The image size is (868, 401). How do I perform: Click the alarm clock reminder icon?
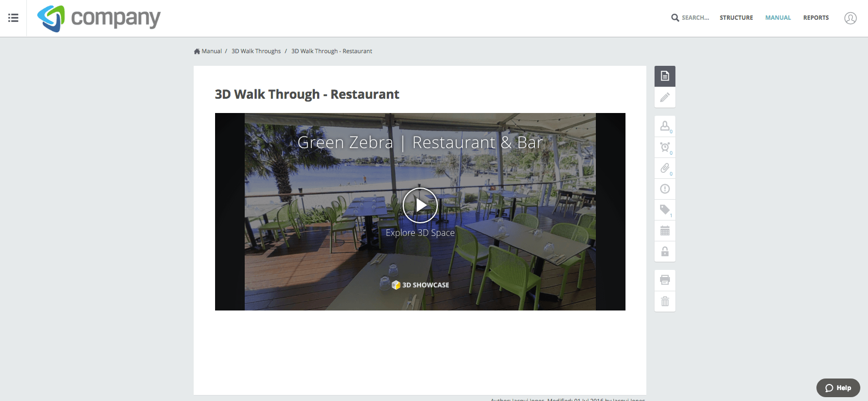(665, 147)
